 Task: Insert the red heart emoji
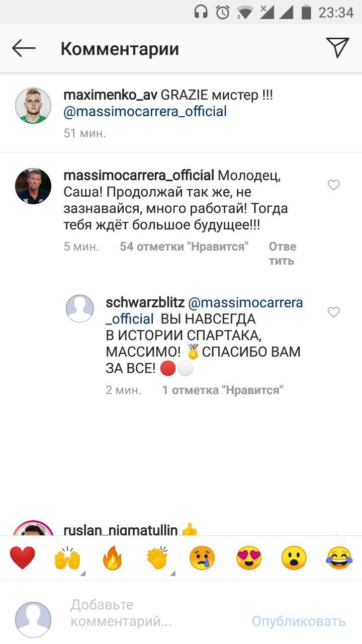(x=23, y=558)
